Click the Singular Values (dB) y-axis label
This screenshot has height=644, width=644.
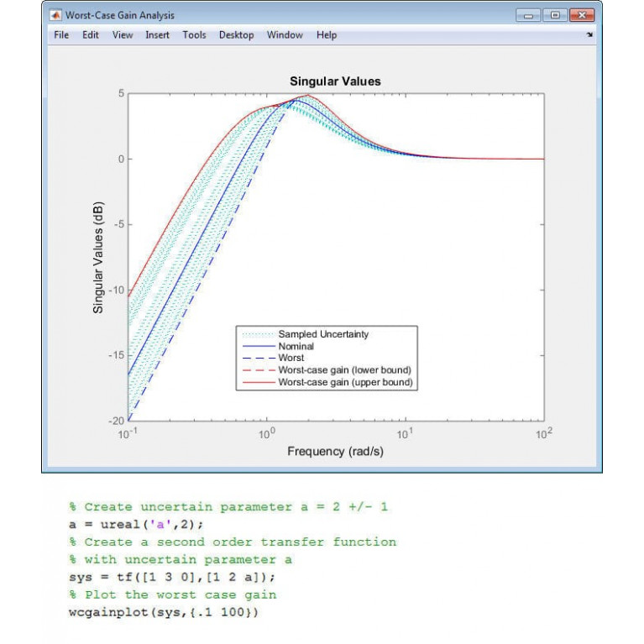pos(98,256)
